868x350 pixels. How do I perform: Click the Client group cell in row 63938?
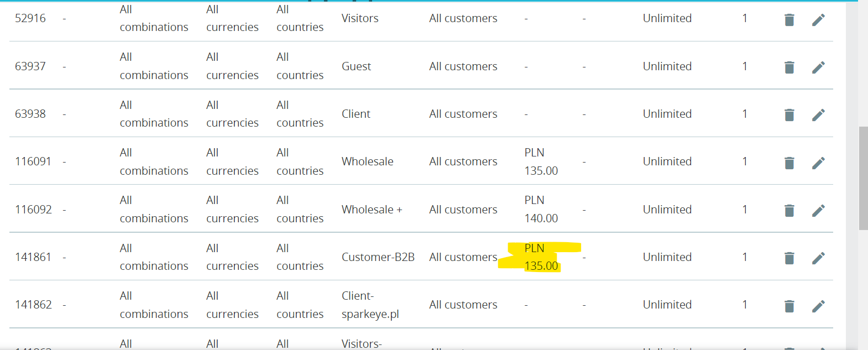coord(356,114)
